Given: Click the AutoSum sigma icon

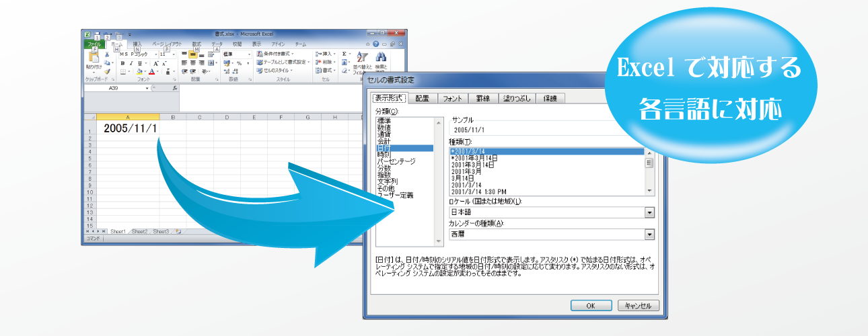Looking at the screenshot, I should click(x=345, y=54).
